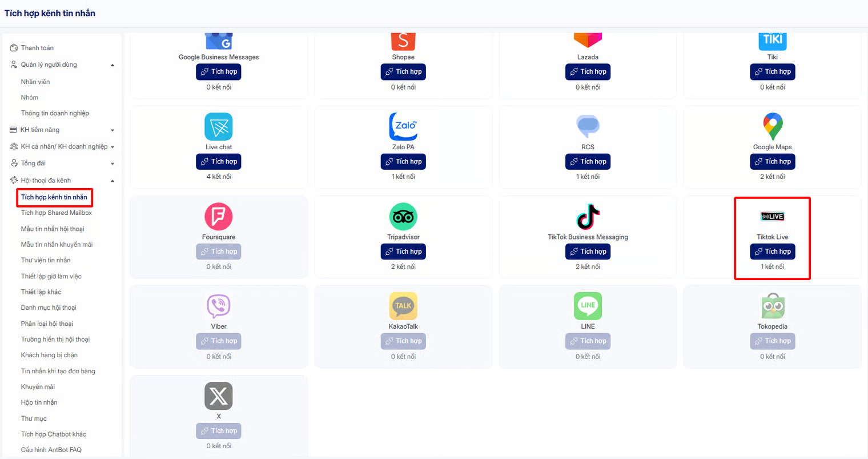Expand the KH tiềm năng menu
This screenshot has width=868, height=459.
[112, 130]
